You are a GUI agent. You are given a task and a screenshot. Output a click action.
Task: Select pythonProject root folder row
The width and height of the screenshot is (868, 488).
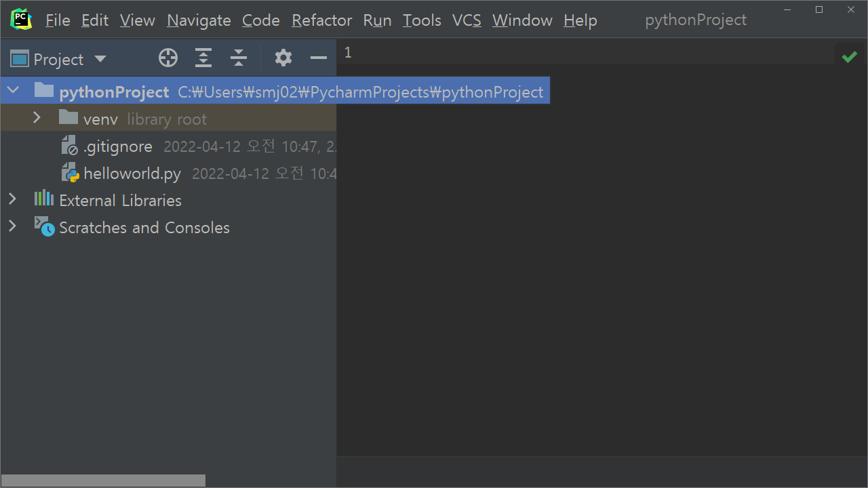coord(275,91)
